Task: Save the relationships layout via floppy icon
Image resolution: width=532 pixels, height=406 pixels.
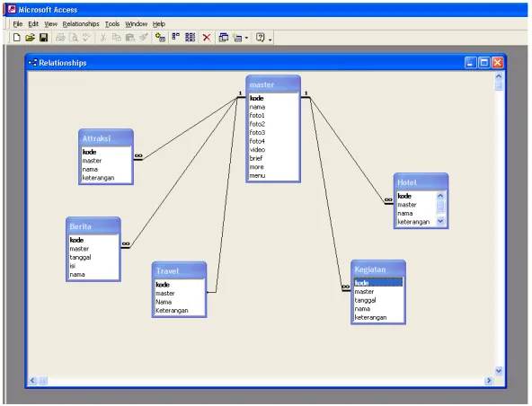Action: 43,38
